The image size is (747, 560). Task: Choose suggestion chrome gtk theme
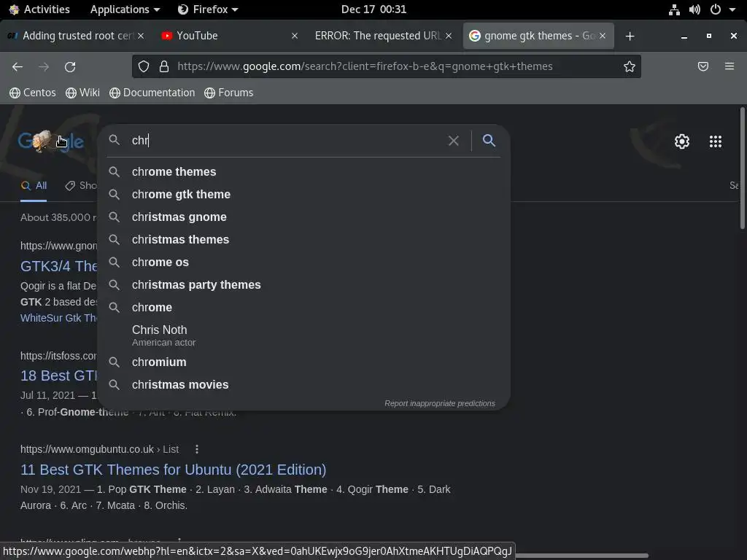coord(303,194)
